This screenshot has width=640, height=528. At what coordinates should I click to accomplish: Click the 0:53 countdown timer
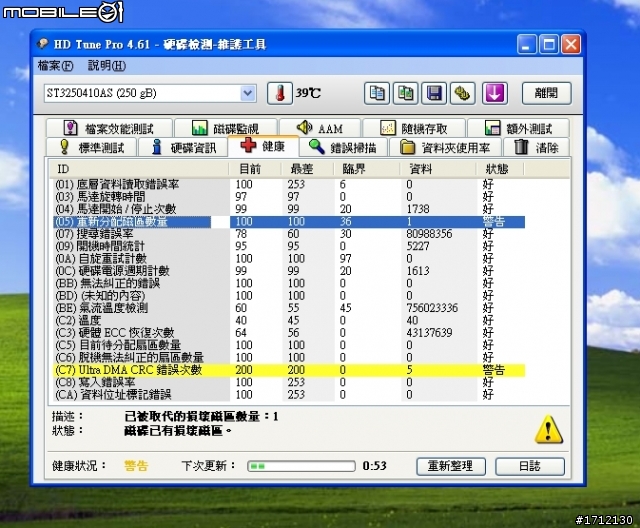tap(374, 466)
